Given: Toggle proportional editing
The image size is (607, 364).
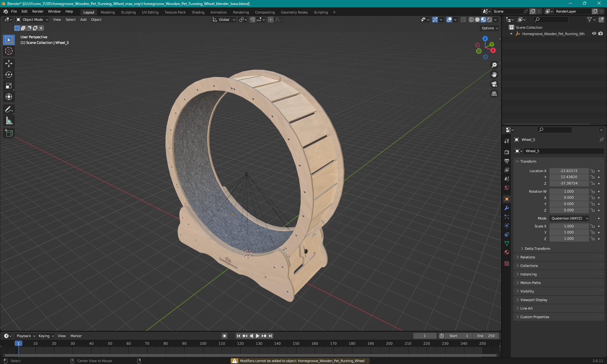Looking at the screenshot, I should pos(271,20).
